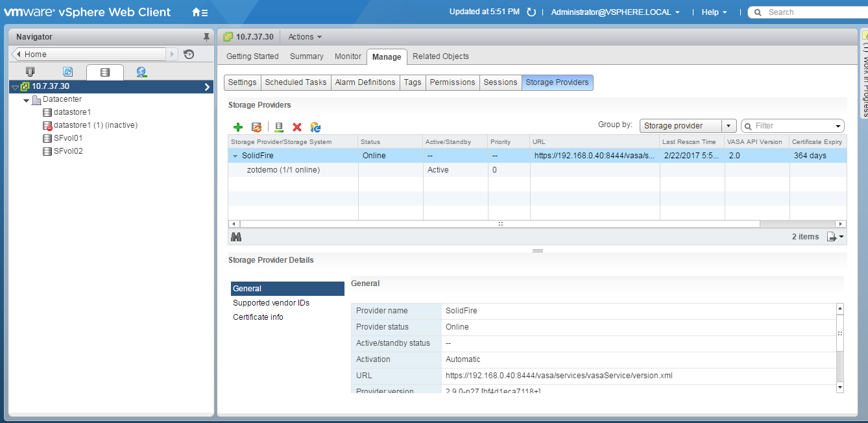Select SFvol02 in the navigator tree
This screenshot has height=423, width=868.
click(68, 151)
